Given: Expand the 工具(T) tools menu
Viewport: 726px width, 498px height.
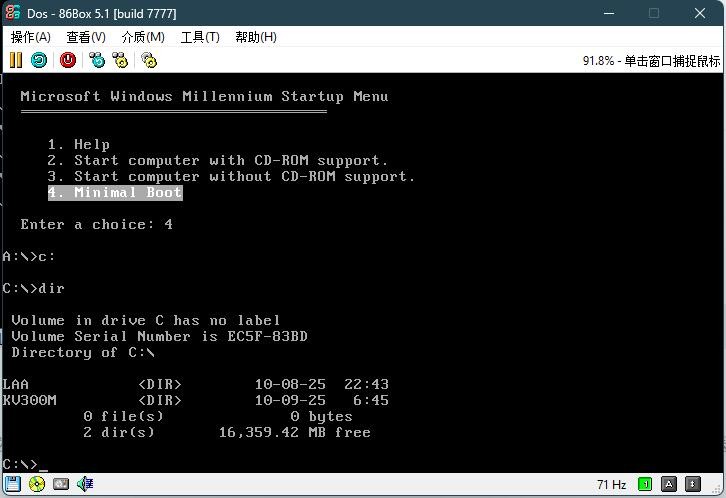Looking at the screenshot, I should (199, 37).
